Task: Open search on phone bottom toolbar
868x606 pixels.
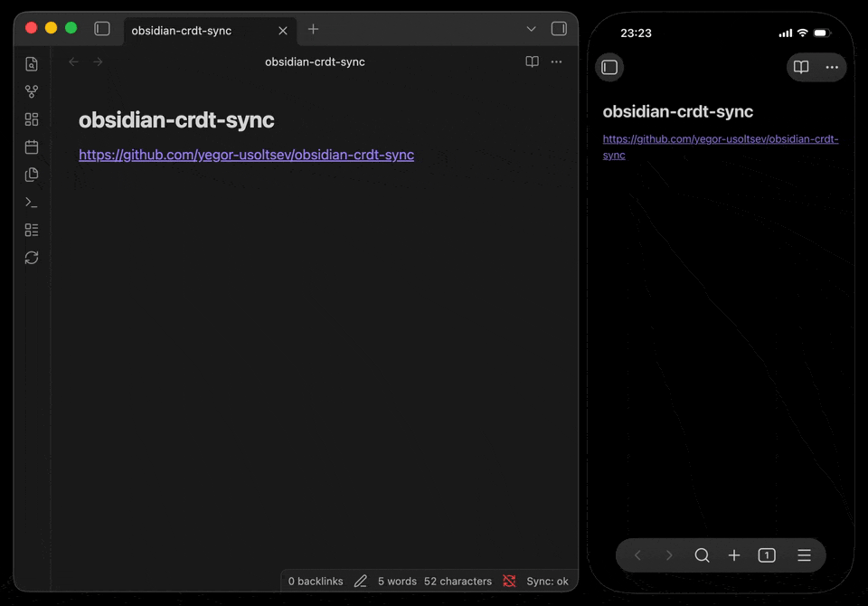Action: 702,555
